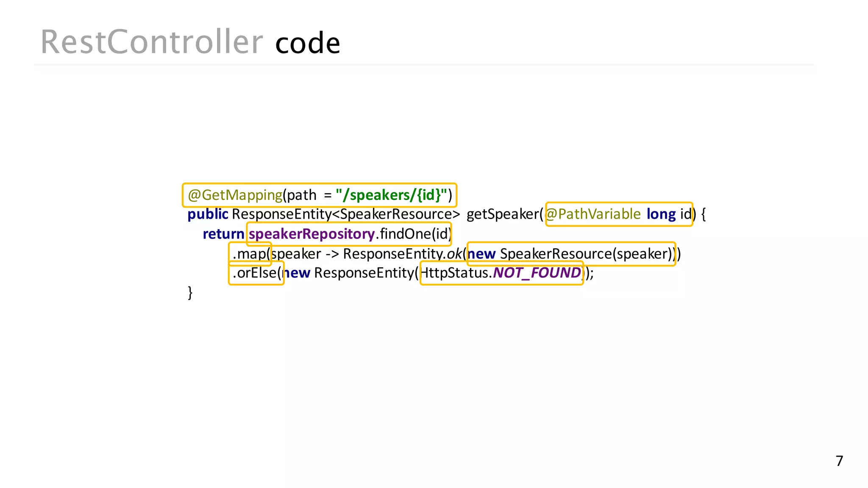Click the word 'code' in the title
This screenshot has width=868, height=488.
pyautogui.click(x=308, y=43)
